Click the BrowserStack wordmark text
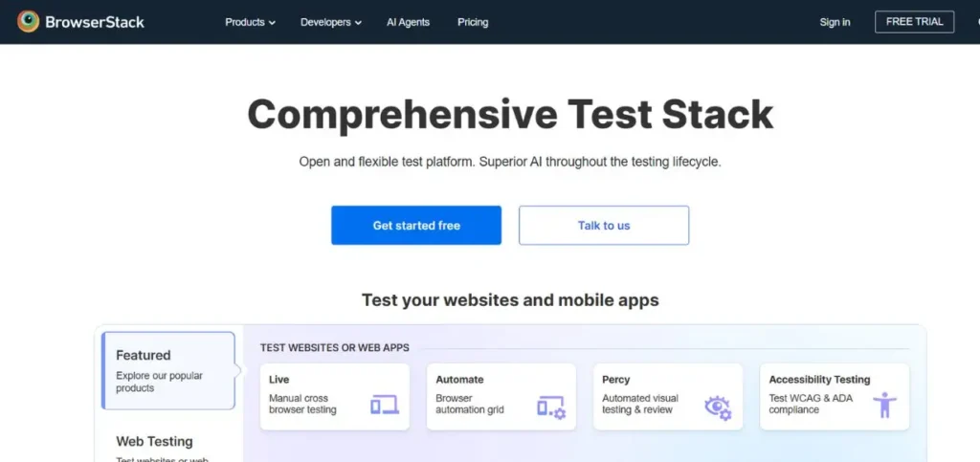The width and height of the screenshot is (980, 462). pyautogui.click(x=95, y=22)
